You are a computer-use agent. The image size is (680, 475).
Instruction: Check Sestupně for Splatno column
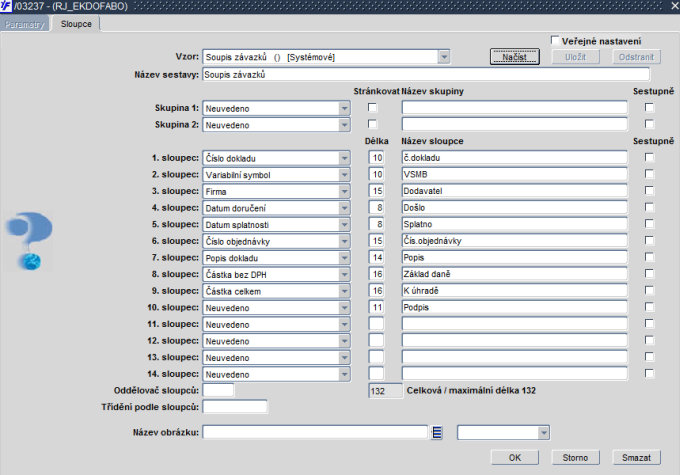point(649,224)
